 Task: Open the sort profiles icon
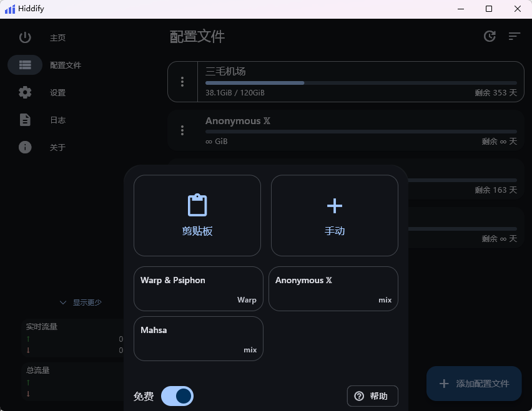click(515, 36)
